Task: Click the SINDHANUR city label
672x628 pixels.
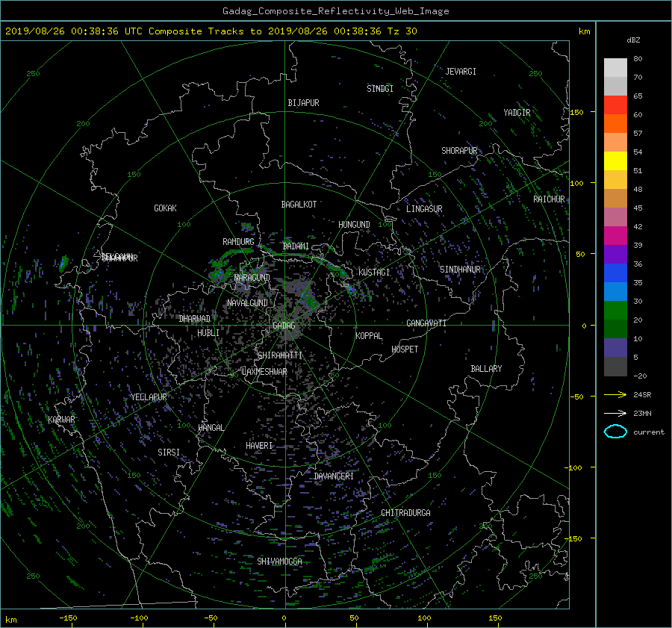Action: [x=460, y=270]
